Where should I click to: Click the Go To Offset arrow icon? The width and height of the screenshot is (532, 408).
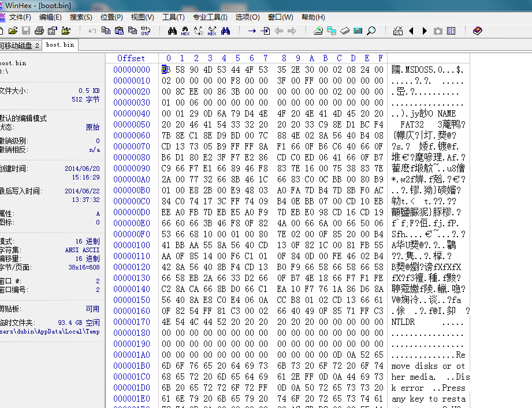coord(252,31)
